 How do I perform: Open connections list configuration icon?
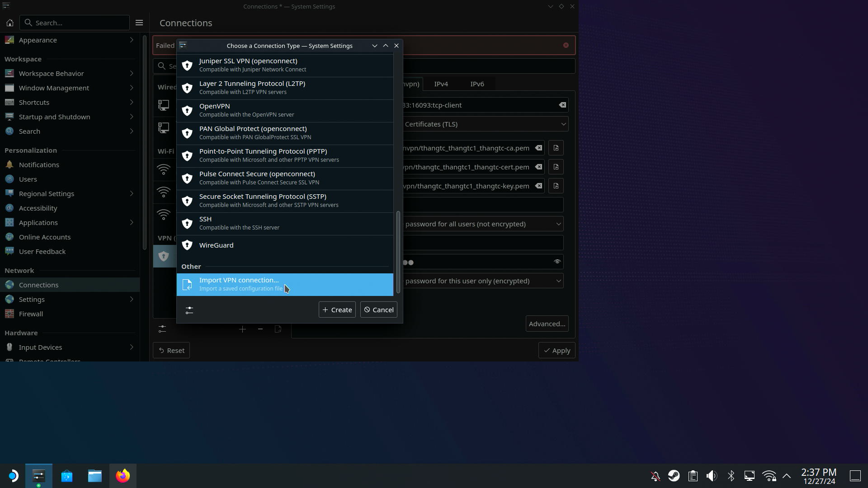[162, 329]
